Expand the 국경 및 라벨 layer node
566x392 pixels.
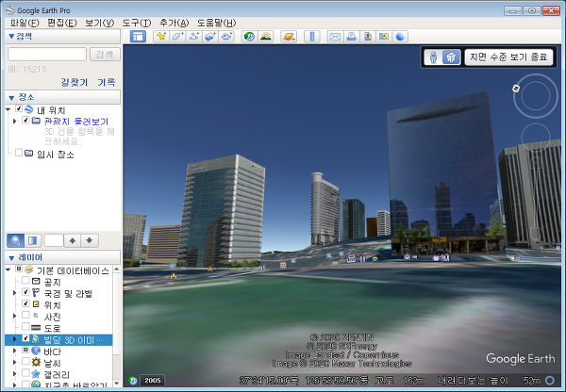click(x=15, y=293)
